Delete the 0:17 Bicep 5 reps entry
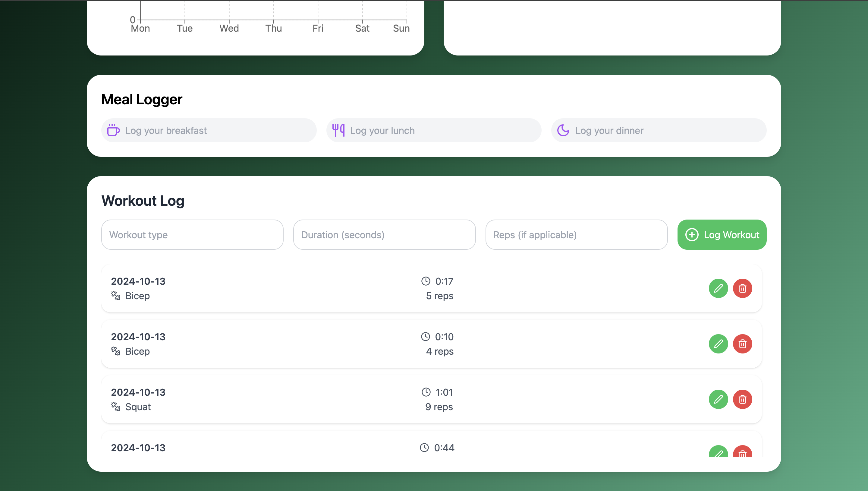868x491 pixels. [742, 288]
